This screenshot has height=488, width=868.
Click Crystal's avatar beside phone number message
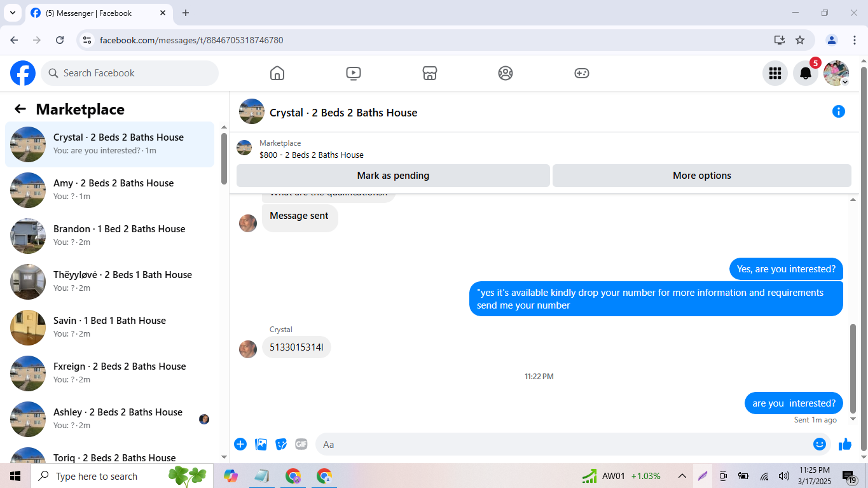(x=248, y=349)
